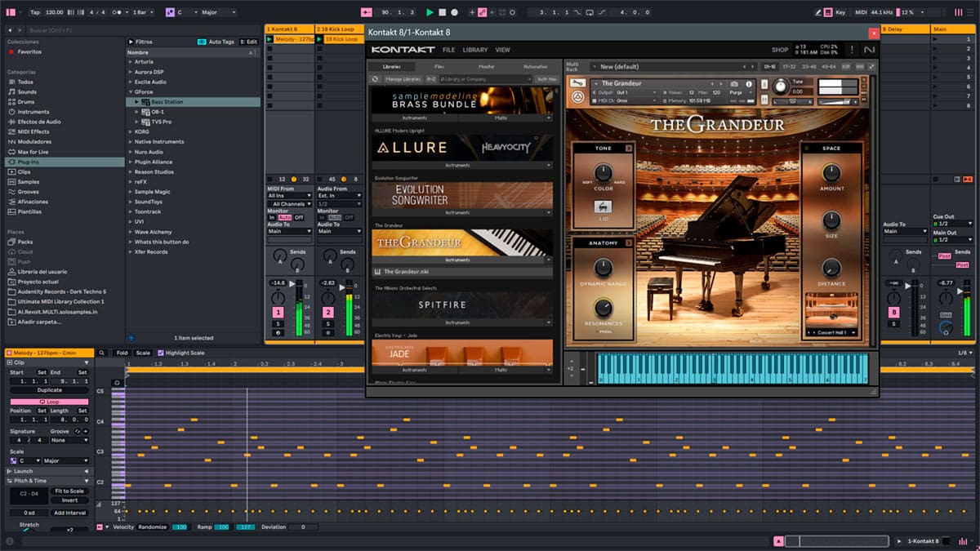The height and width of the screenshot is (551, 980).
Task: Open Kontakt FILE menu
Action: coord(449,50)
